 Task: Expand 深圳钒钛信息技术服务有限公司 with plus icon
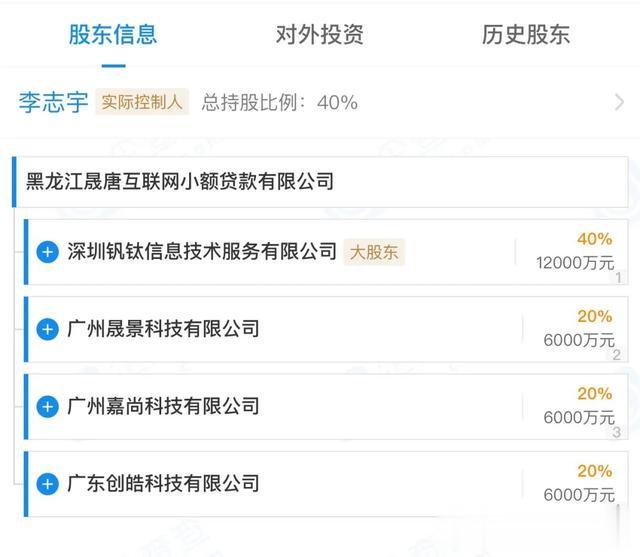[x=48, y=252]
